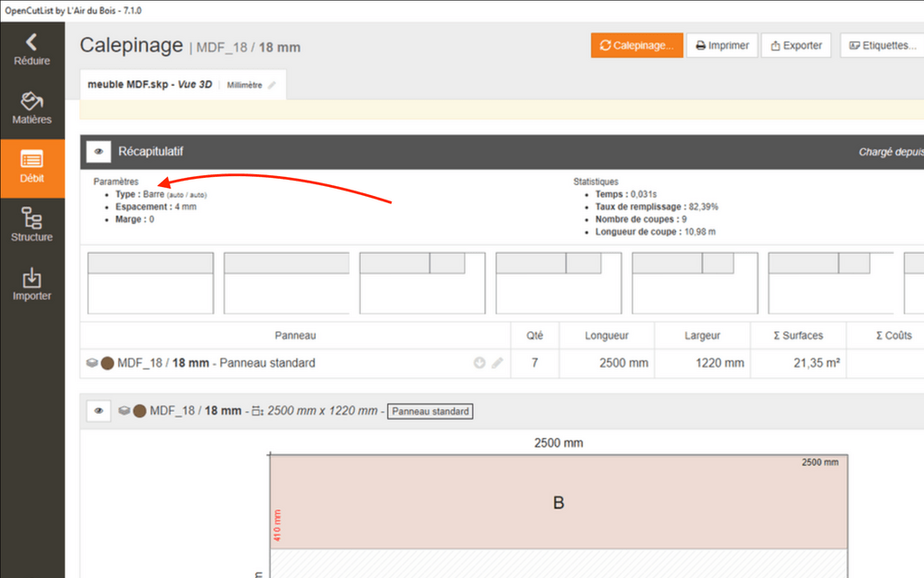Click the pencil edit icon in MDF_18 row
This screenshot has width=924, height=578.
tap(497, 363)
